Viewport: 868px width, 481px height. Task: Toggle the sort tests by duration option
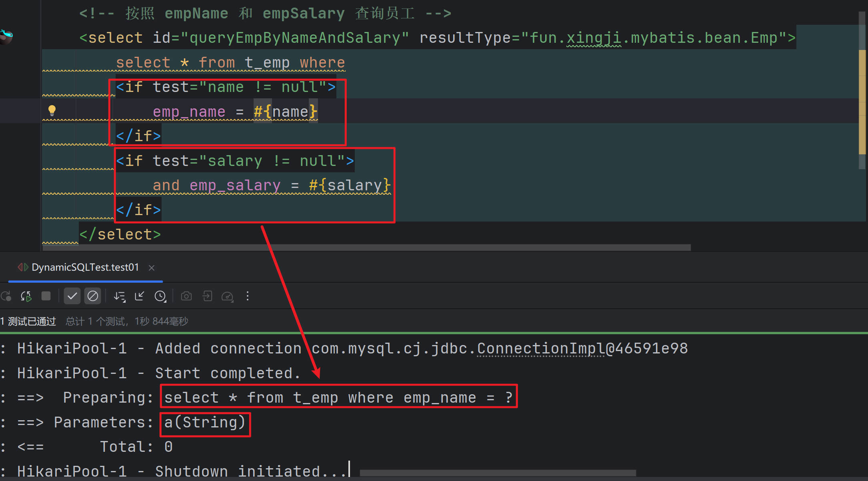pos(119,296)
